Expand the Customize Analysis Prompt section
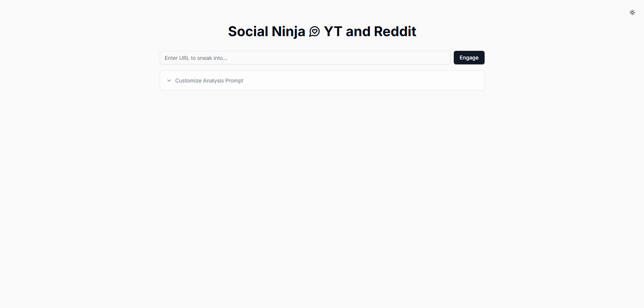644x308 pixels. click(322, 81)
